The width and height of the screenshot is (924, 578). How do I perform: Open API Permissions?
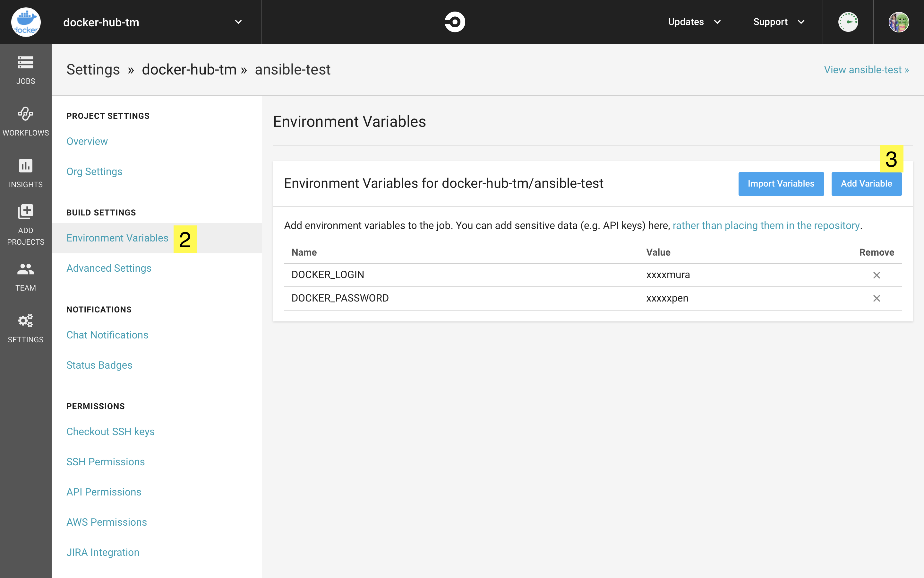(x=104, y=492)
